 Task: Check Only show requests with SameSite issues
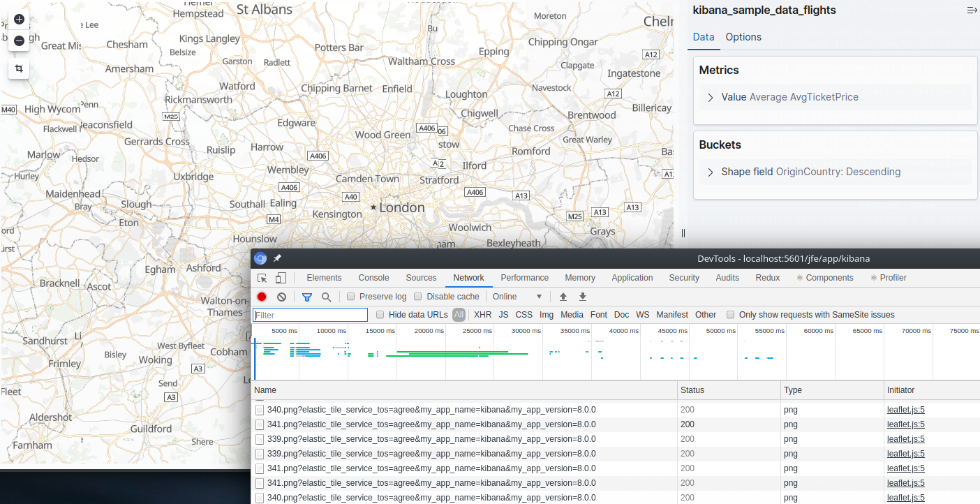[x=731, y=315]
